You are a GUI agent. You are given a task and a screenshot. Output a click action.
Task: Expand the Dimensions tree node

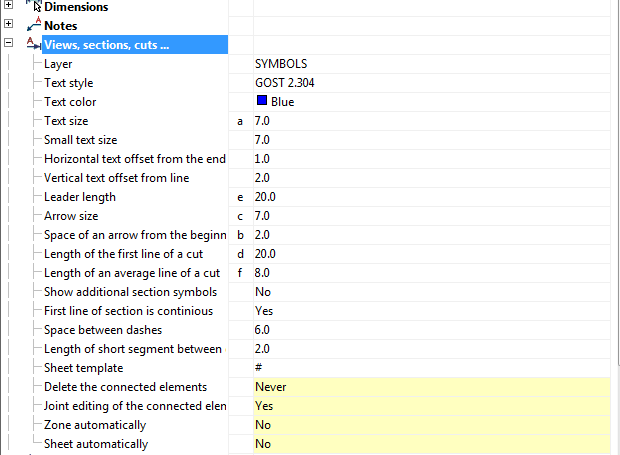(x=9, y=6)
